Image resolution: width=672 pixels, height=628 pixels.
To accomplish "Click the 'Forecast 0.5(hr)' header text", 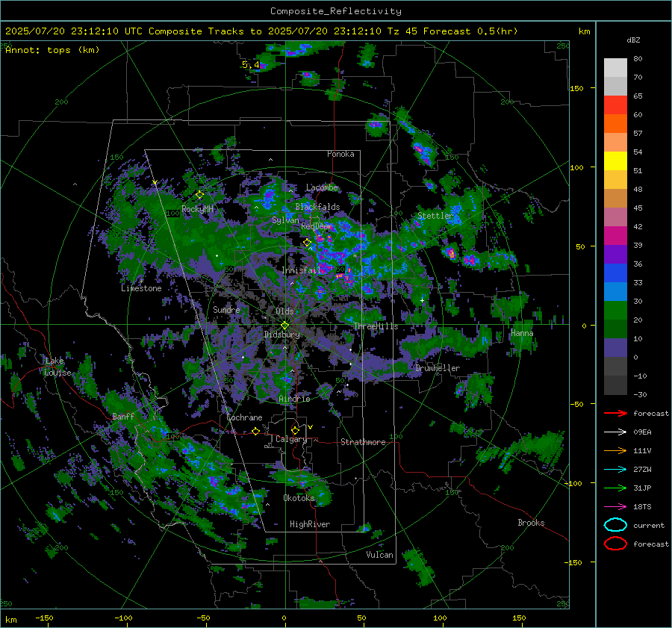I will click(470, 31).
